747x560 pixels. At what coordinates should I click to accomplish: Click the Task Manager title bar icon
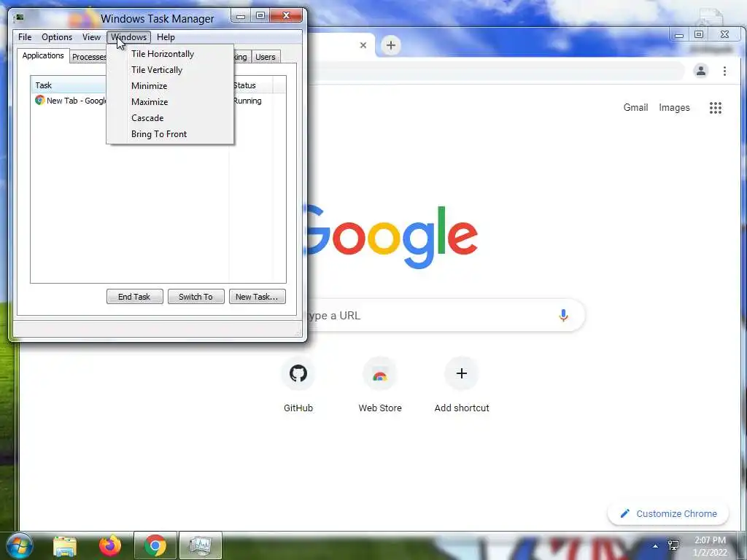20,18
